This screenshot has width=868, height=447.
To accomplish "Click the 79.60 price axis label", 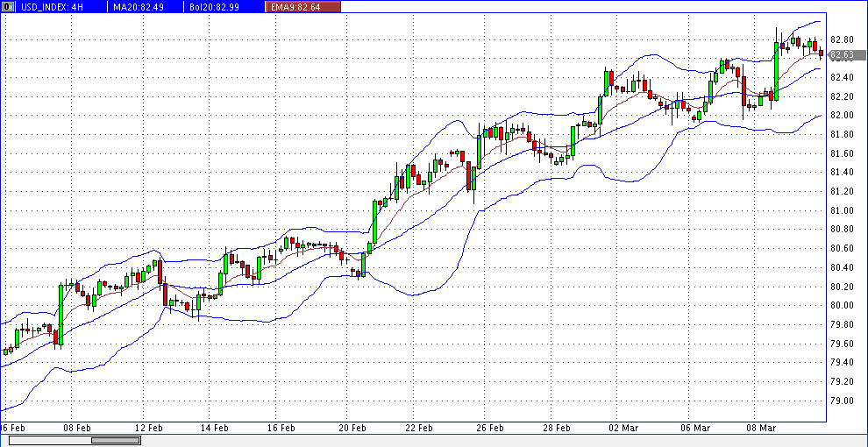I will click(x=842, y=344).
